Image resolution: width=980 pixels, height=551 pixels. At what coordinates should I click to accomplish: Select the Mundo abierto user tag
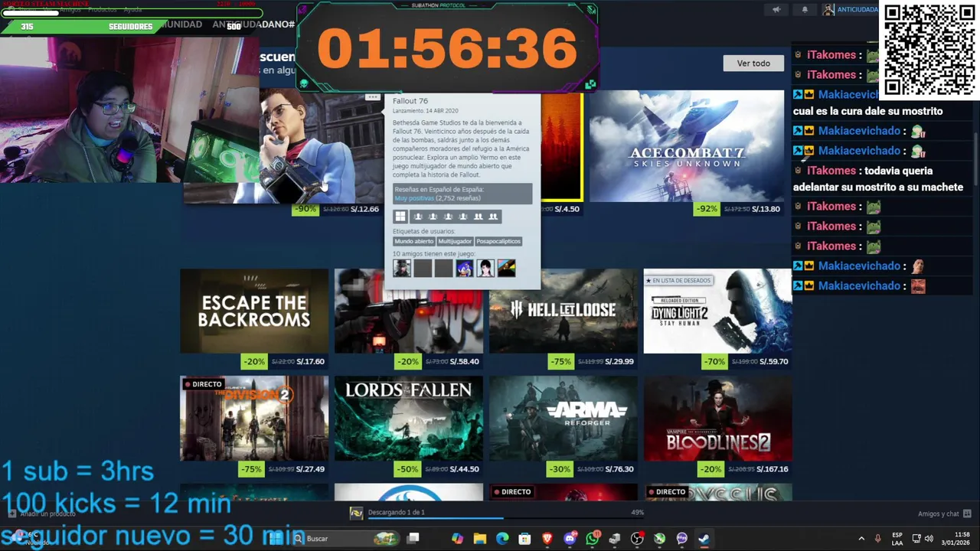(414, 241)
